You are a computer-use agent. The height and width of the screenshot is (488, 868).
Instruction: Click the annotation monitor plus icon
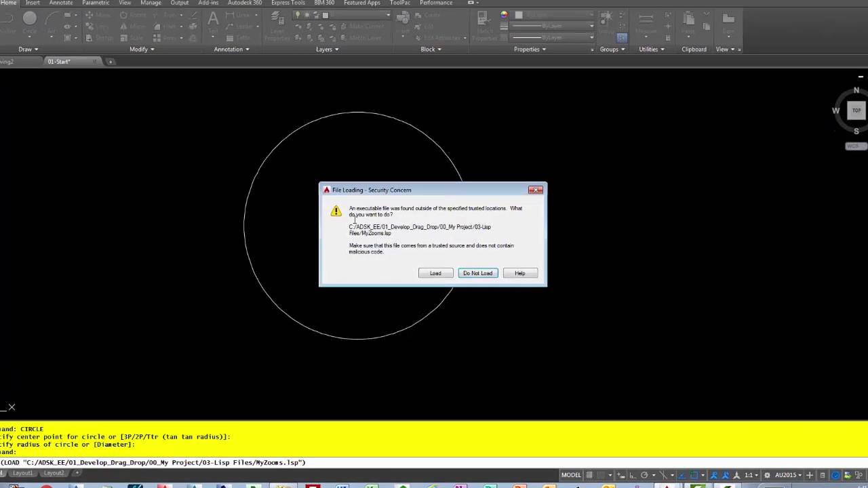coord(810,475)
